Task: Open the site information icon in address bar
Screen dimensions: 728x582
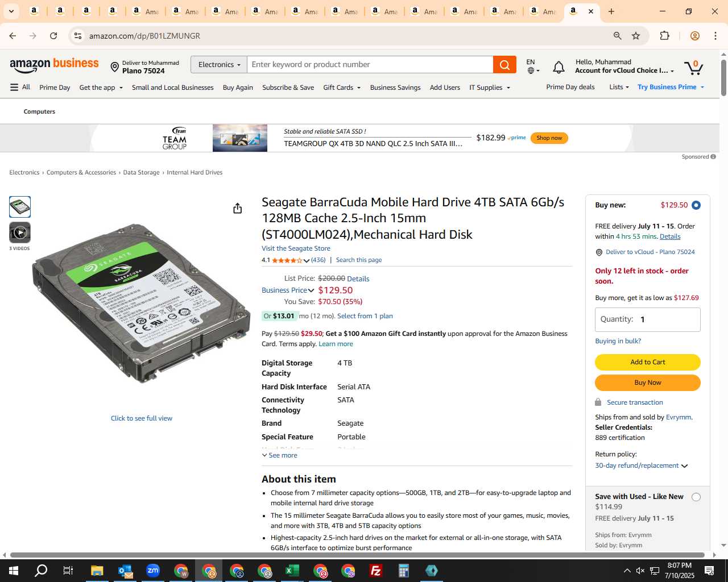Action: click(78, 36)
